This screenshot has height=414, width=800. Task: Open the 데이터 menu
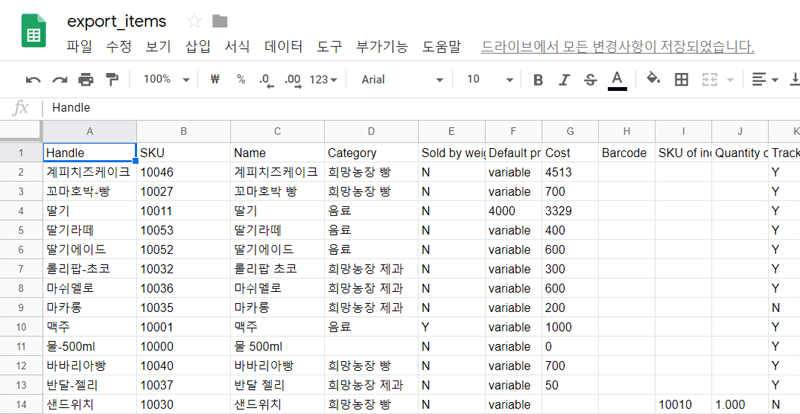tap(284, 47)
